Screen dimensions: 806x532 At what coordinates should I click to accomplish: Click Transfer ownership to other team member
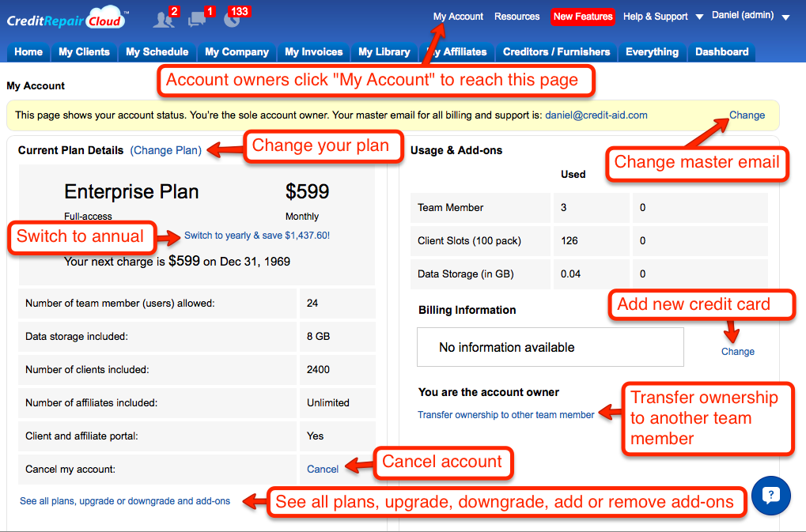click(505, 414)
